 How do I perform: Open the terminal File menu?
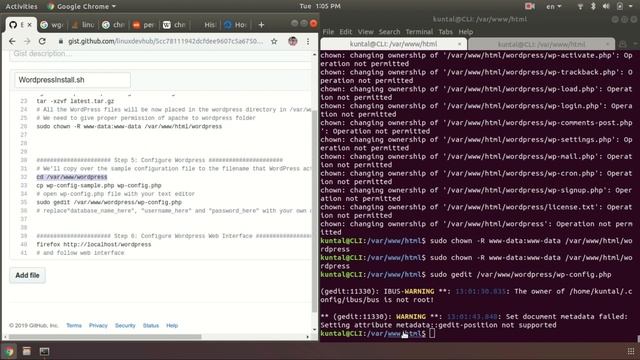point(328,32)
